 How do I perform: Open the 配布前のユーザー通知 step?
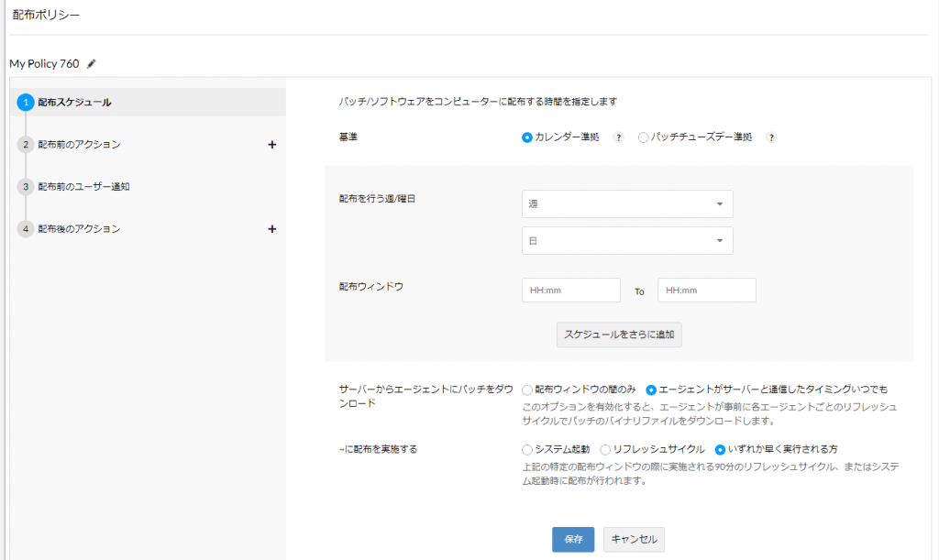point(83,187)
